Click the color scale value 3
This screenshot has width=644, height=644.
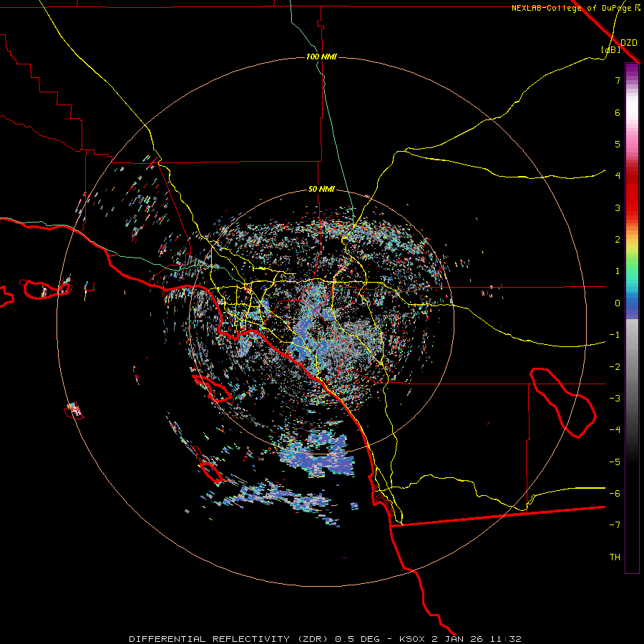(618, 208)
